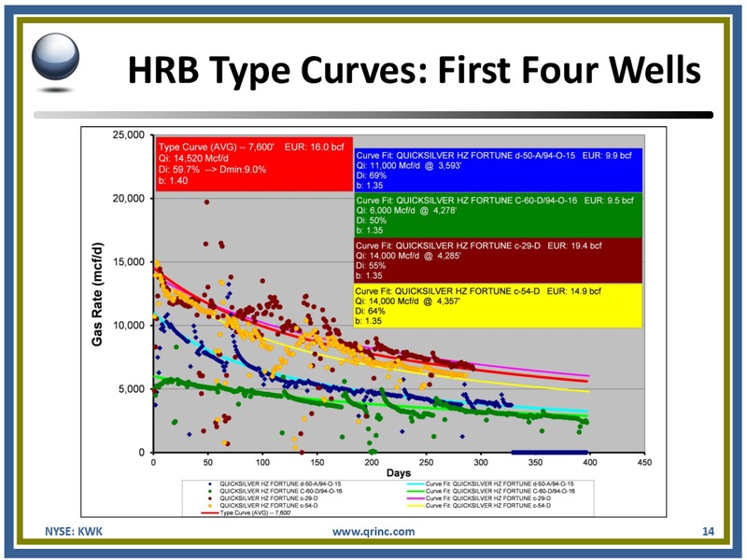Click the 15,000 y-axis label
Viewport: 747px width, 560px height.
(129, 262)
